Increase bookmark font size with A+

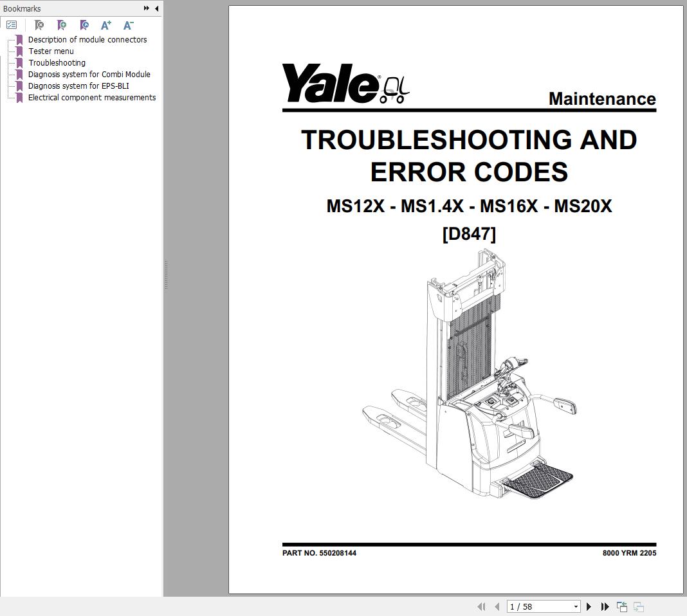point(106,25)
